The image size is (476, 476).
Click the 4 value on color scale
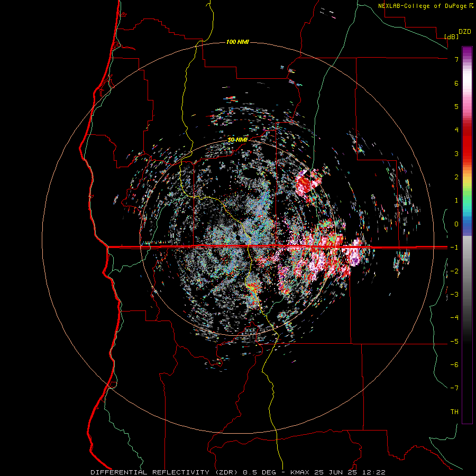tap(456, 130)
